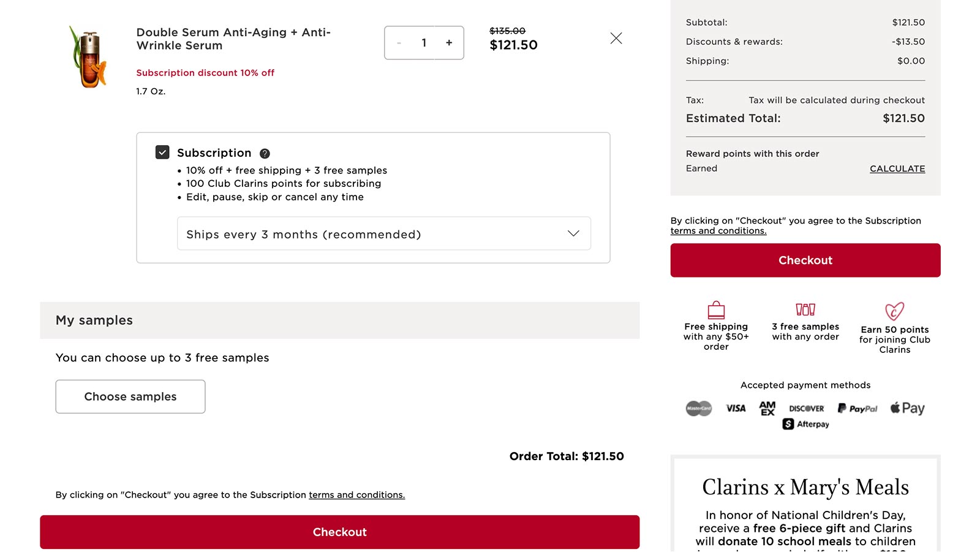Open the Subscription terms and conditions link
Screen dimensions: 980x552
point(718,230)
